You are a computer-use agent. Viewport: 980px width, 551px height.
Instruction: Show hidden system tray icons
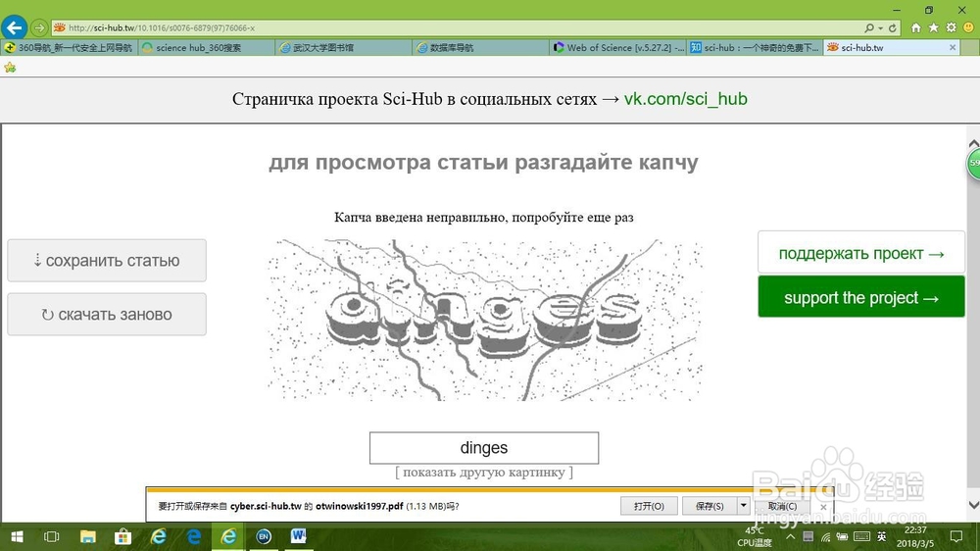pyautogui.click(x=791, y=536)
